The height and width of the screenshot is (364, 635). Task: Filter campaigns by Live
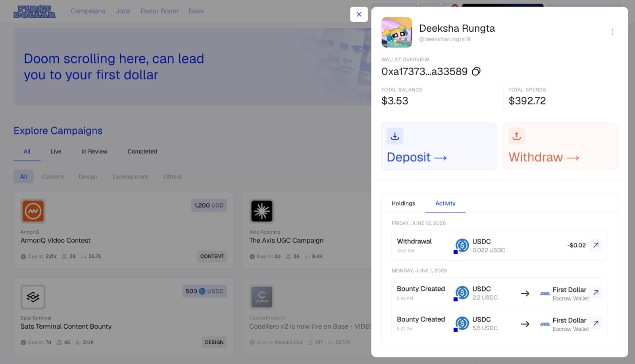pos(56,151)
